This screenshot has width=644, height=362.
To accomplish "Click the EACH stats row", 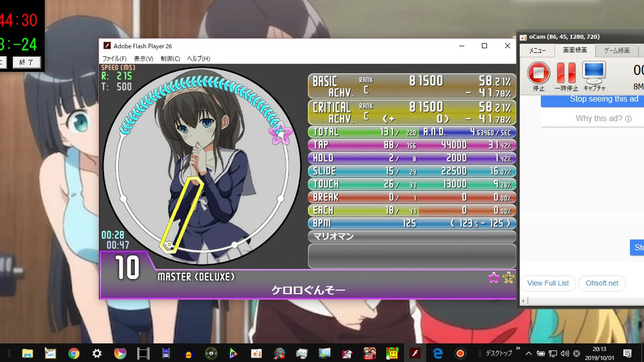I will (x=412, y=210).
